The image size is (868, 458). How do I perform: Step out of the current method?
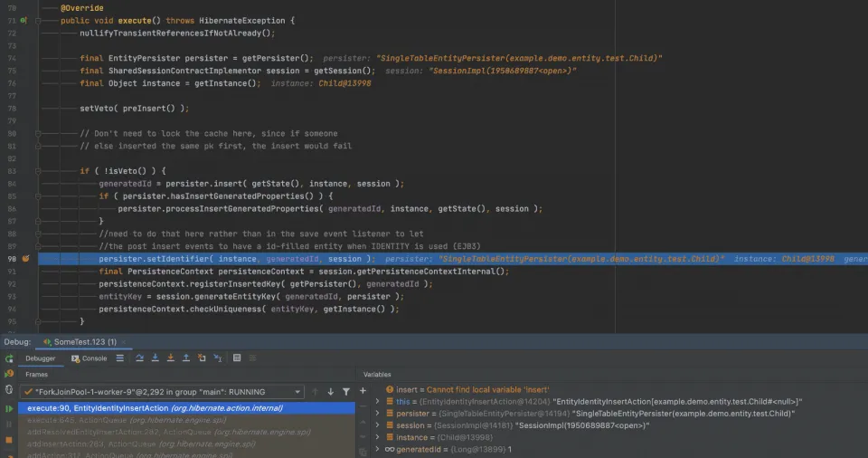(186, 358)
